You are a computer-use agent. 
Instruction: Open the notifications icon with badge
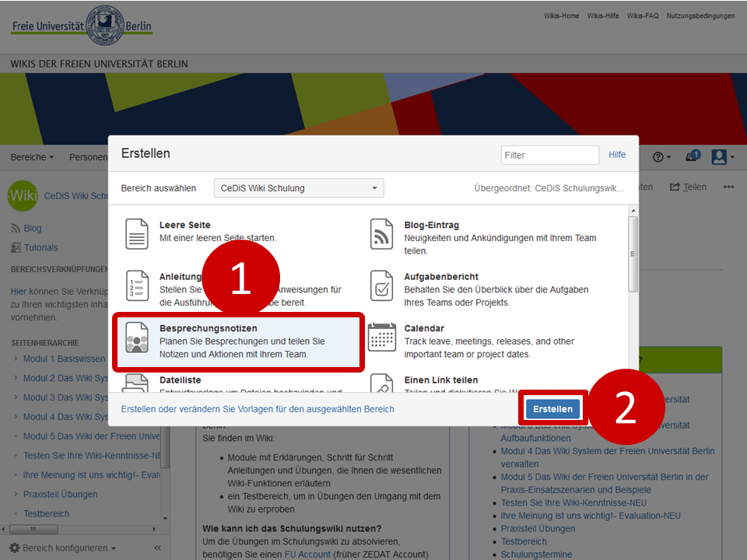pyautogui.click(x=693, y=156)
